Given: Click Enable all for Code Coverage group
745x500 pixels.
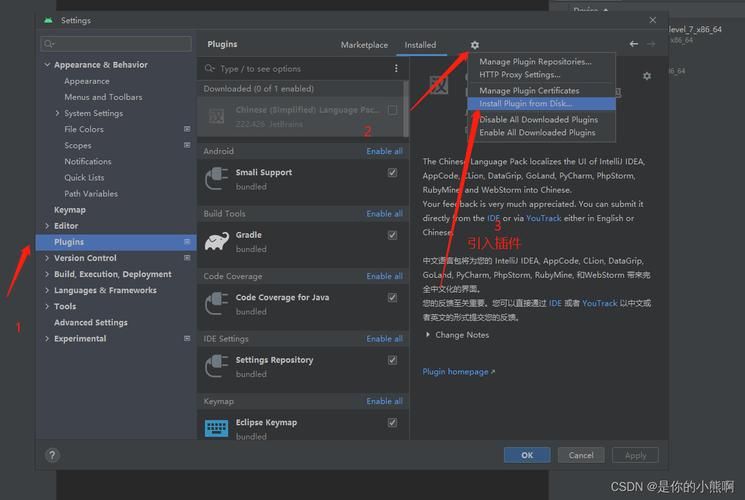Looking at the screenshot, I should [x=384, y=276].
